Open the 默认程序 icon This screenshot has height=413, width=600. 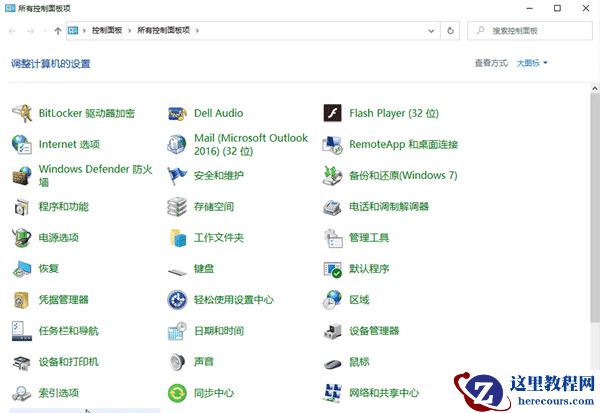333,269
